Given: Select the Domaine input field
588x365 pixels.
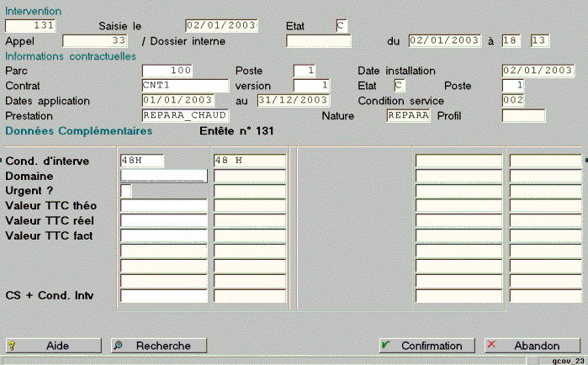Looking at the screenshot, I should click(x=164, y=176).
